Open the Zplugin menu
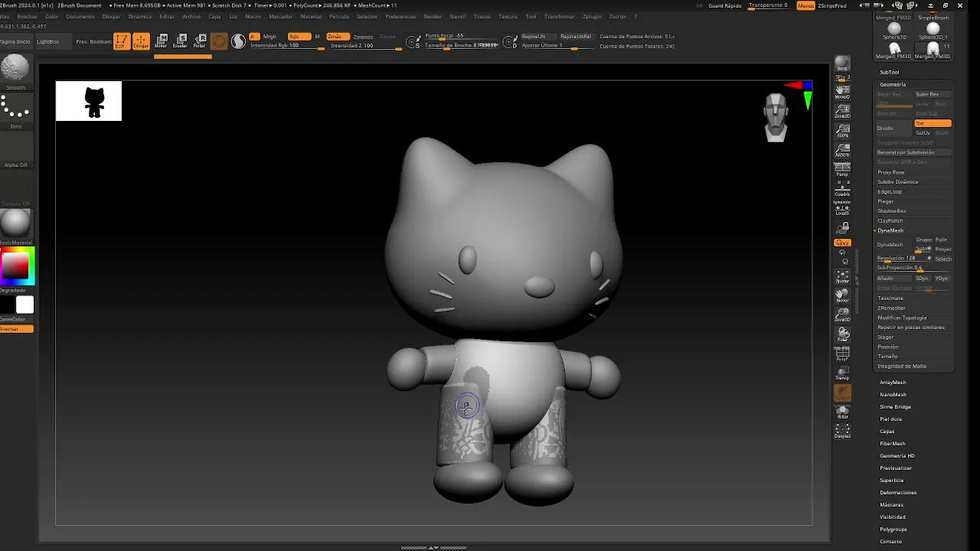This screenshot has width=980, height=551. (x=592, y=16)
